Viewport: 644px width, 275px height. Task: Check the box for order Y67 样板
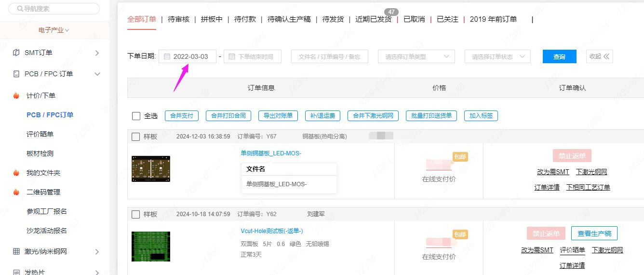tap(136, 137)
